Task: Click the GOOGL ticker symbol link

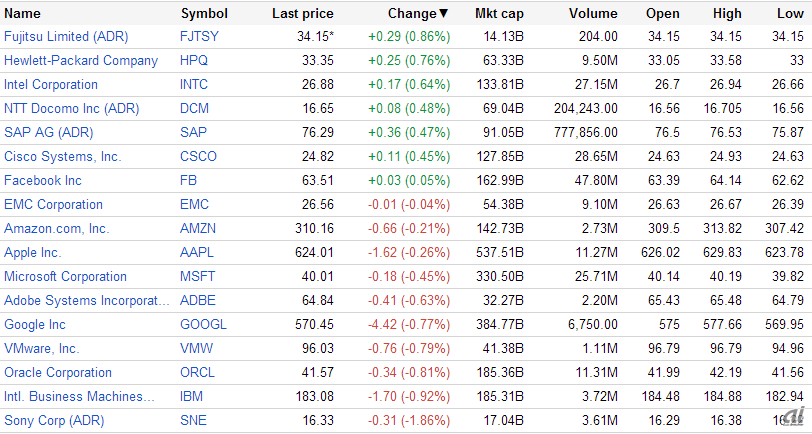Action: tap(203, 325)
